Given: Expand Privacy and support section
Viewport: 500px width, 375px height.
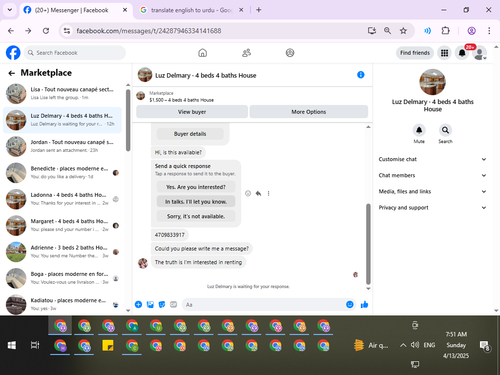Looking at the screenshot, I should [432, 207].
